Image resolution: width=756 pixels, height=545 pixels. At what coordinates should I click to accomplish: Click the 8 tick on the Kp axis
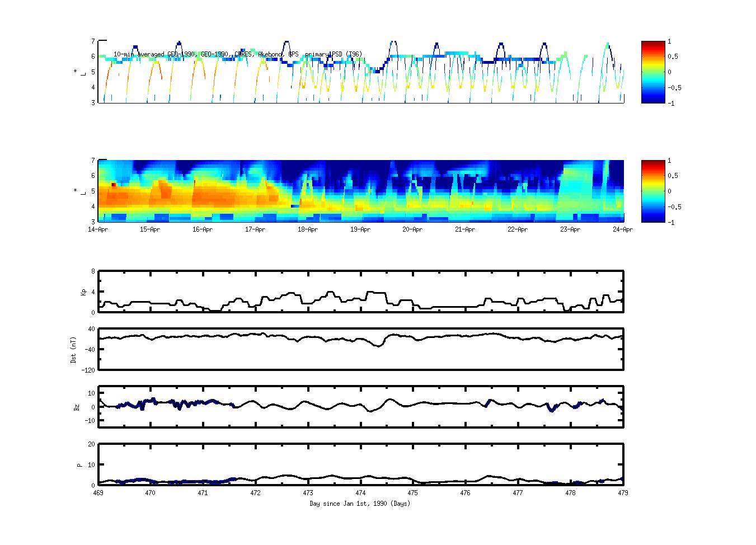pyautogui.click(x=93, y=271)
